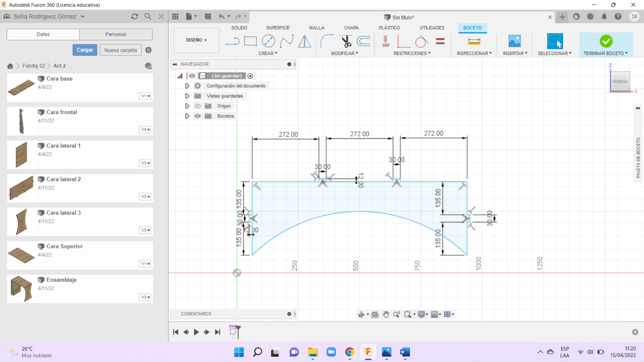Toggle visibility of the unsaved root component
Screen dimensions: 644x362
tap(192, 76)
